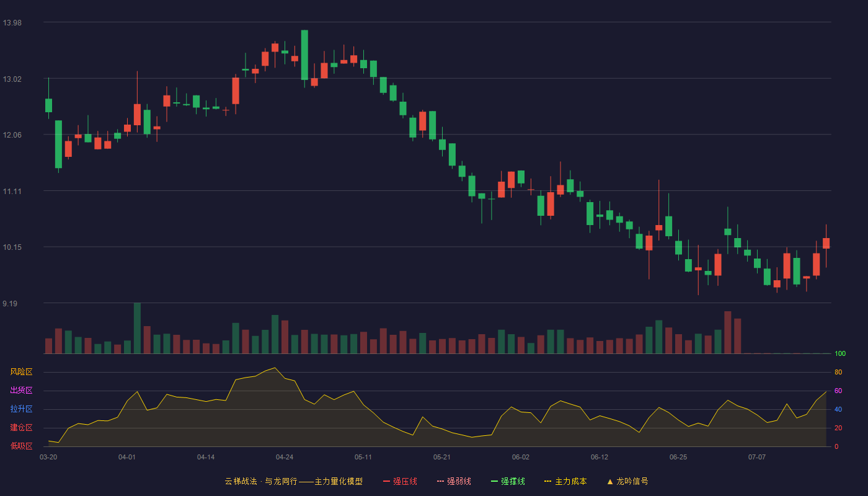
Task: Click the 低吸区 zone label
Action: [21, 446]
